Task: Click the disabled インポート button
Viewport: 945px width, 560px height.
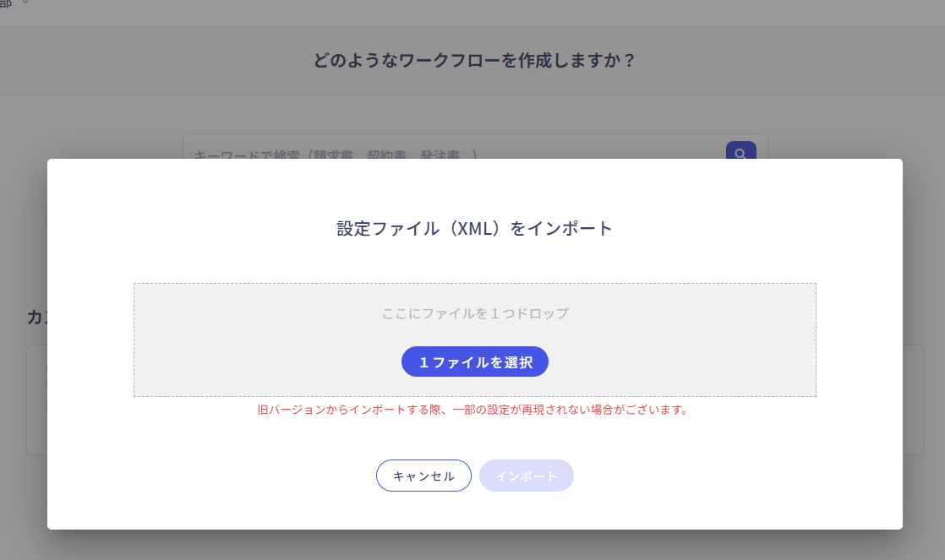Action: [x=526, y=476]
